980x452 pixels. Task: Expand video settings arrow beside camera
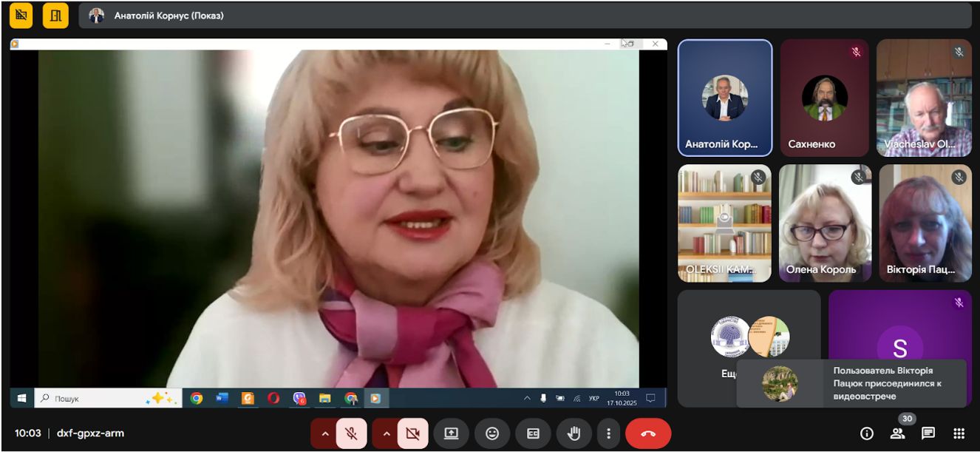[386, 434]
